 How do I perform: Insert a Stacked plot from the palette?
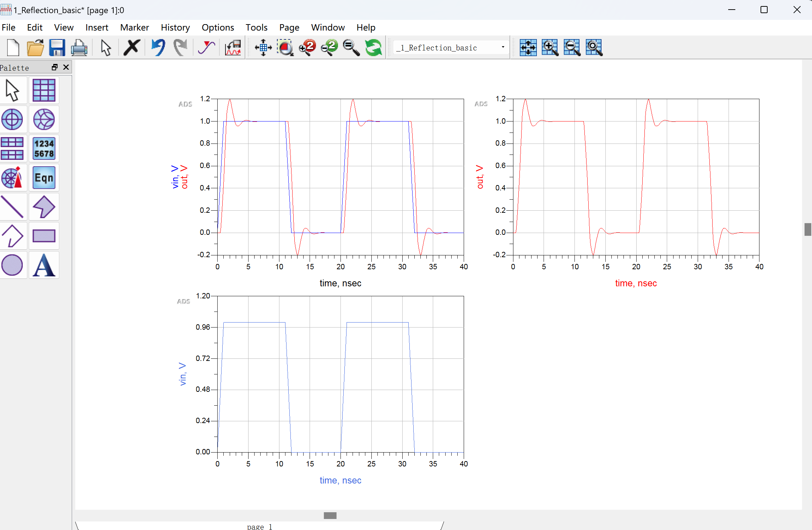pyautogui.click(x=13, y=148)
